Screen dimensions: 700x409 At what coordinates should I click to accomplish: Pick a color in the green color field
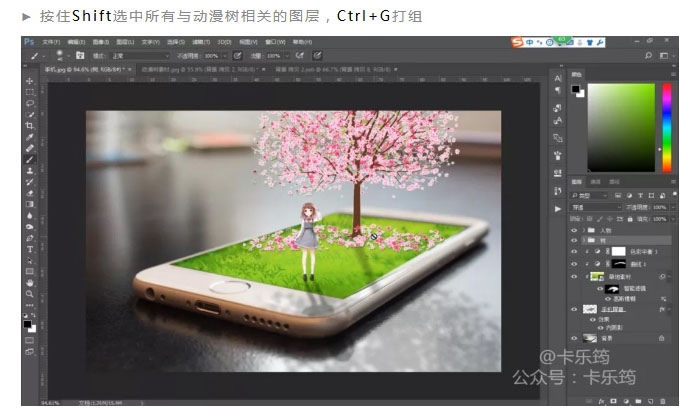click(621, 127)
